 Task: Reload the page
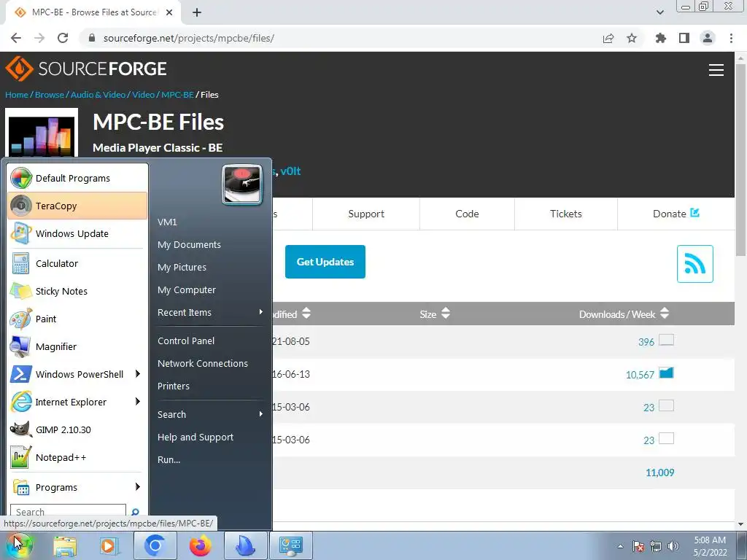coord(63,38)
